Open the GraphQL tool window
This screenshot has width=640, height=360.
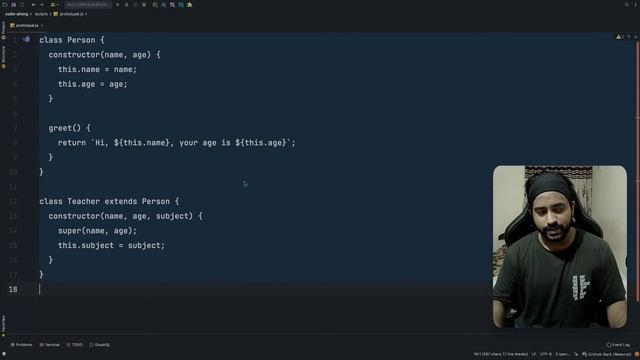tap(100, 345)
